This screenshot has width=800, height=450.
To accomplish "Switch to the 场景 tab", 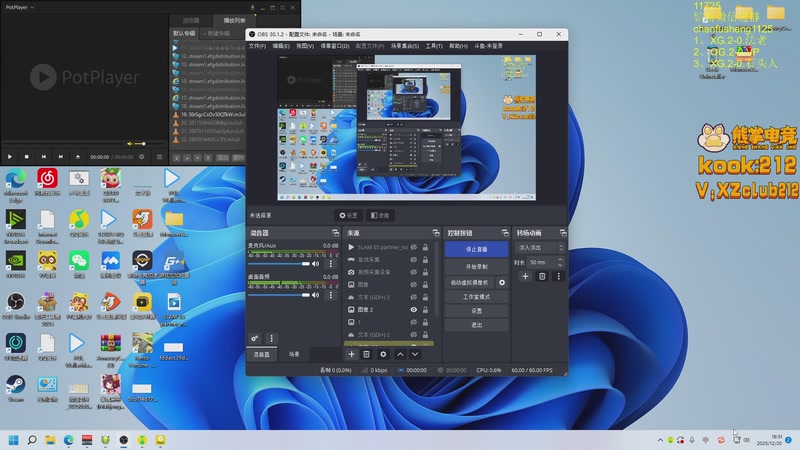I will 294,354.
